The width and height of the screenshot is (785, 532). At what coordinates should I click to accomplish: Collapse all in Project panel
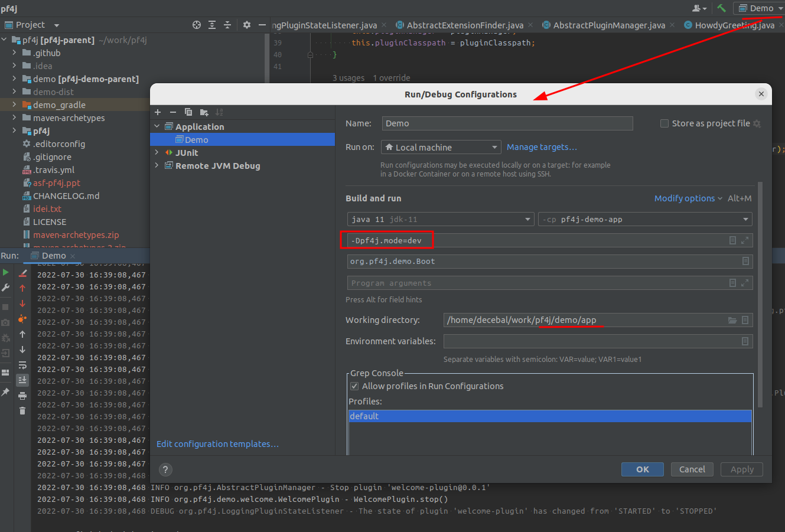(227, 25)
